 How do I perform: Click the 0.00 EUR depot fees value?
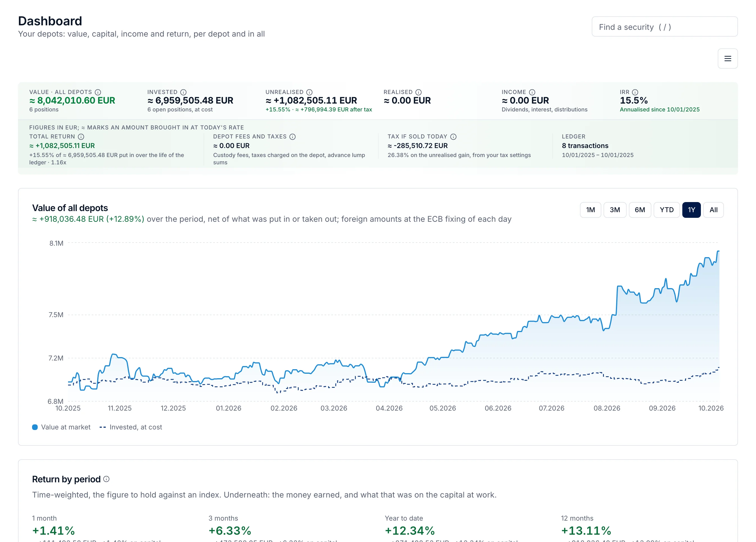[231, 146]
